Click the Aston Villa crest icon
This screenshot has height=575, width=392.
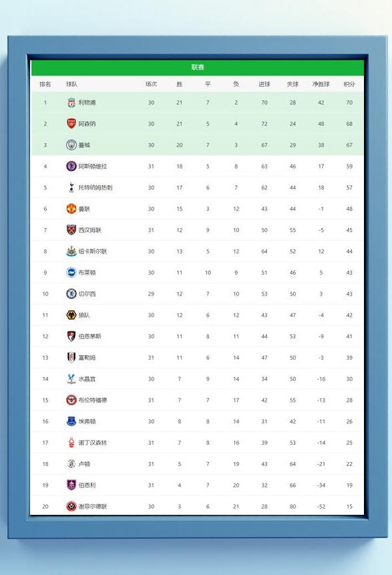point(71,166)
